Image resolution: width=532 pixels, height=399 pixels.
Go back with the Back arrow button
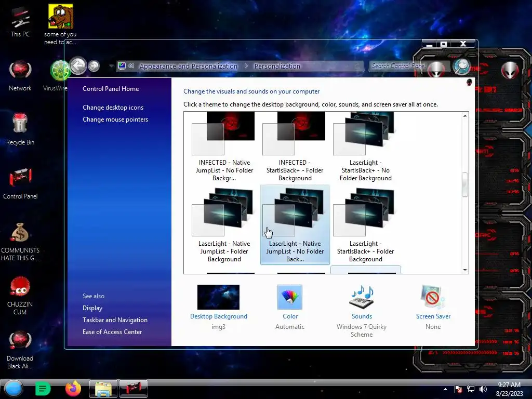tap(78, 65)
